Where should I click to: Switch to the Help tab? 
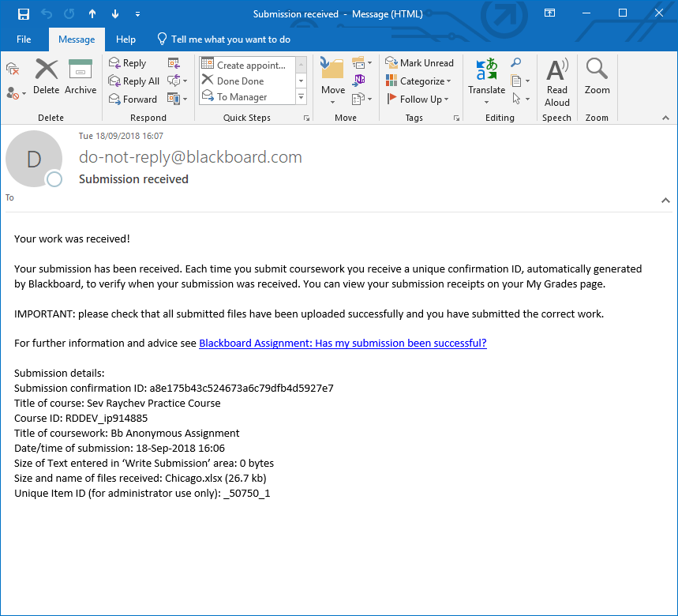(x=125, y=39)
